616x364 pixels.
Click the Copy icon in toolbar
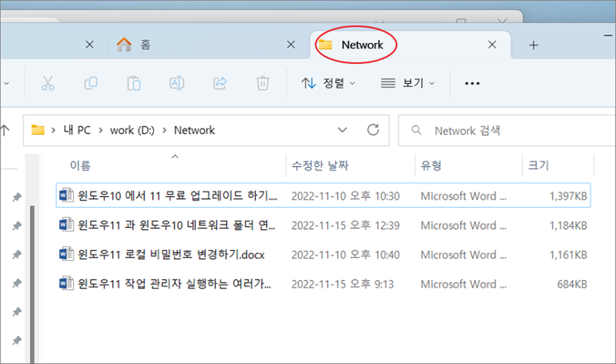pyautogui.click(x=91, y=83)
